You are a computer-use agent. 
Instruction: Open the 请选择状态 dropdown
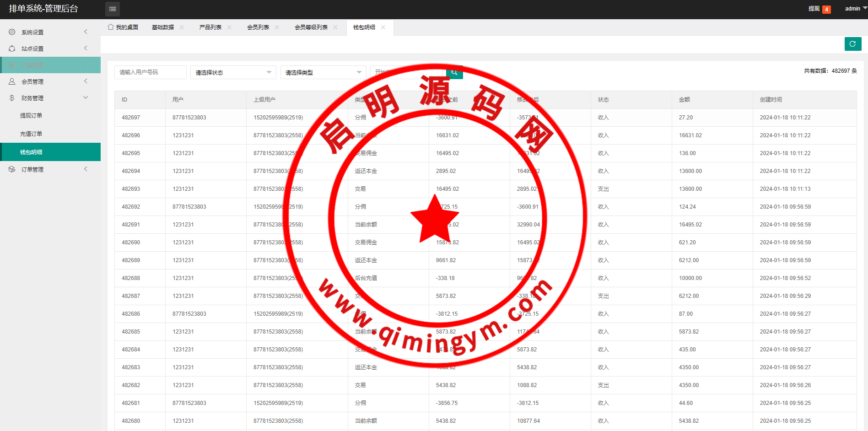click(x=233, y=72)
